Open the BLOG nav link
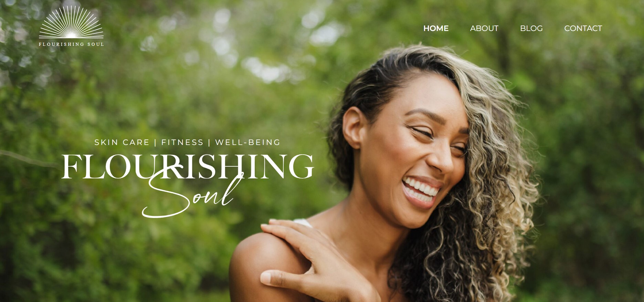Viewport: 644px width, 302px height. coord(531,28)
